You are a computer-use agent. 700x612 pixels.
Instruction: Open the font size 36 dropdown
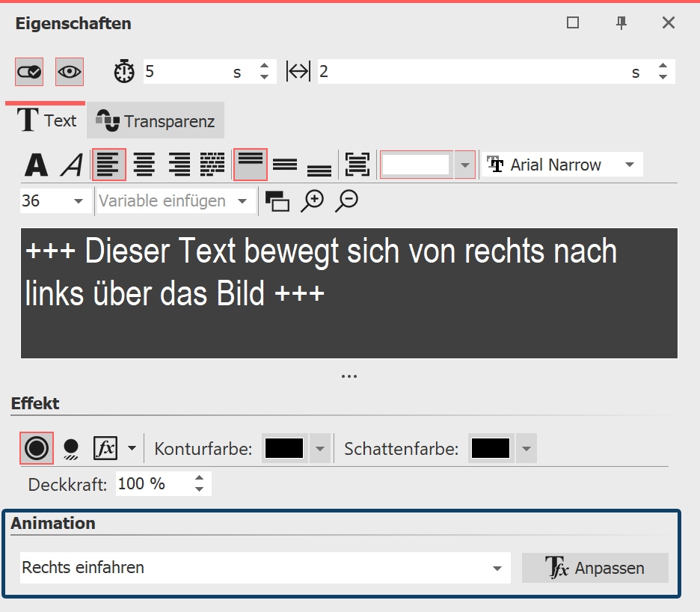click(55, 201)
